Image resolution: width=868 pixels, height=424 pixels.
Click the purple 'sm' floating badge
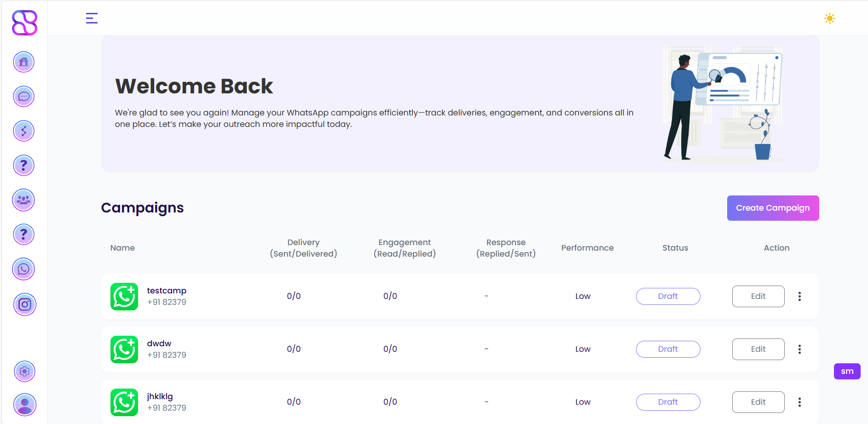click(x=847, y=372)
